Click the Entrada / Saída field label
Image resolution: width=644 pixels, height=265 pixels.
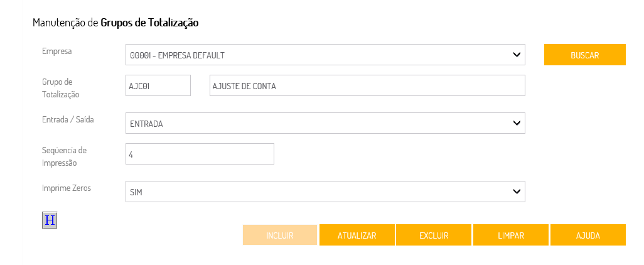pos(68,119)
